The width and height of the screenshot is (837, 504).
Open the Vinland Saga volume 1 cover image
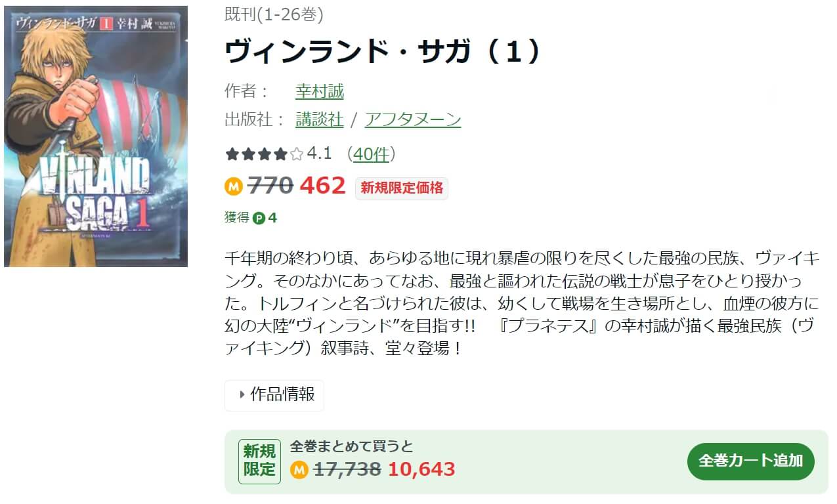[x=96, y=136]
